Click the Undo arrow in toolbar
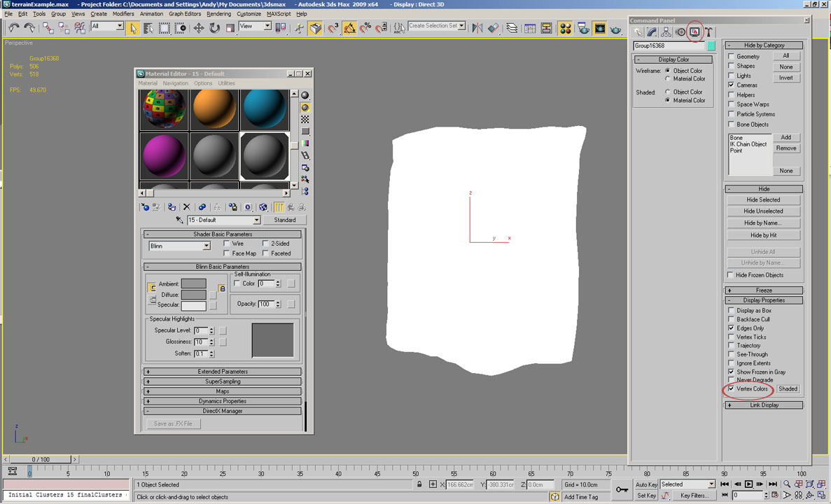The height and width of the screenshot is (504, 831). tap(14, 28)
